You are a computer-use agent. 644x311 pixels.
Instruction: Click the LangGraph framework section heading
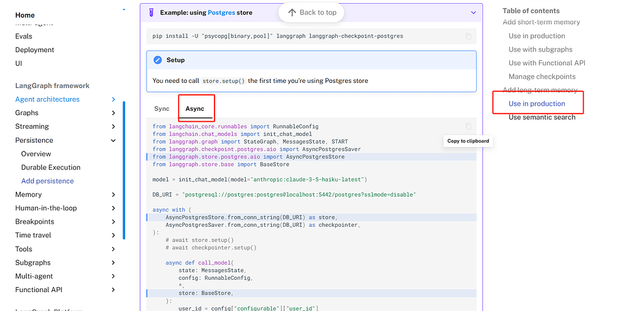coord(52,85)
